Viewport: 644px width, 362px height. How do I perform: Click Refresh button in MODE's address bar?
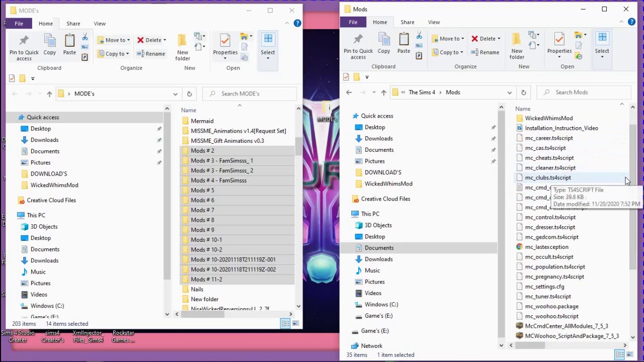(x=189, y=94)
